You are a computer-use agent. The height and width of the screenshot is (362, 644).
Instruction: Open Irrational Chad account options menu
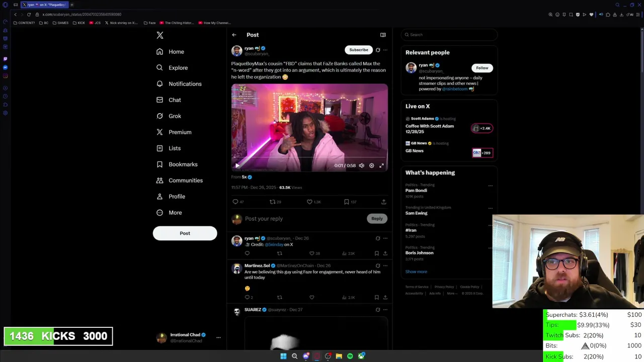pos(218,337)
